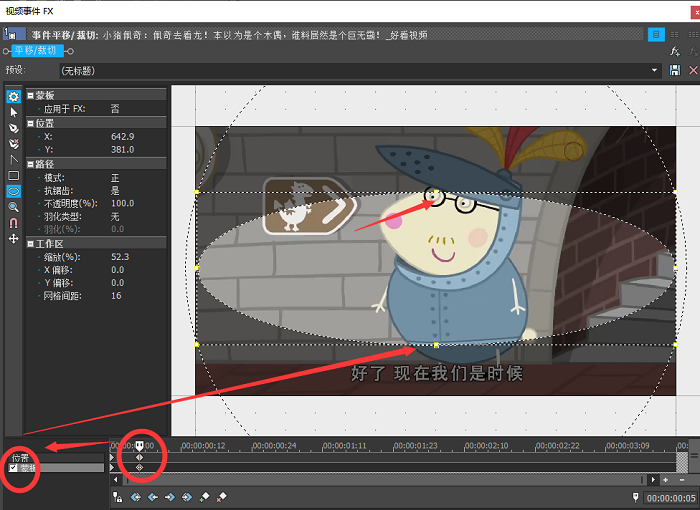This screenshot has height=510, width=700.
Task: Click the timeline scroll right arrow
Action: (653, 480)
